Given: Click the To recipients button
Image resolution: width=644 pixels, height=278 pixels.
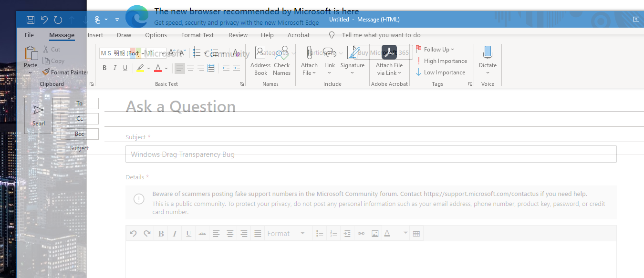Looking at the screenshot, I should (79, 103).
